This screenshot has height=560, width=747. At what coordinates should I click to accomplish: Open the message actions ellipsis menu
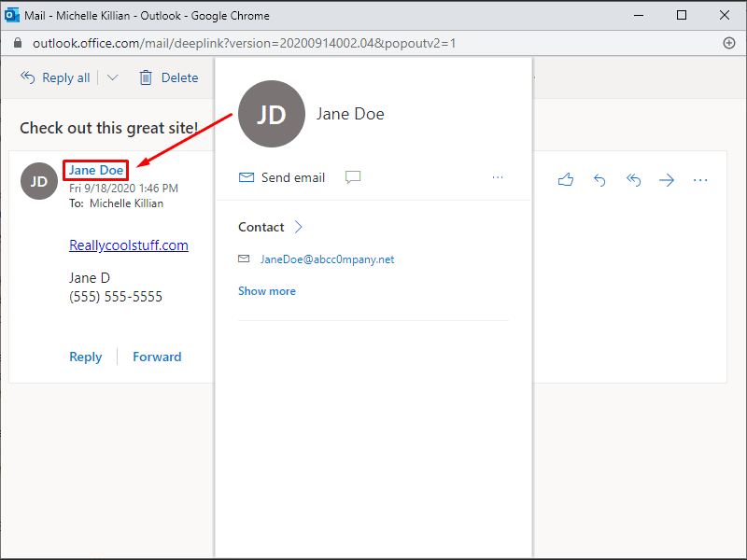click(700, 180)
